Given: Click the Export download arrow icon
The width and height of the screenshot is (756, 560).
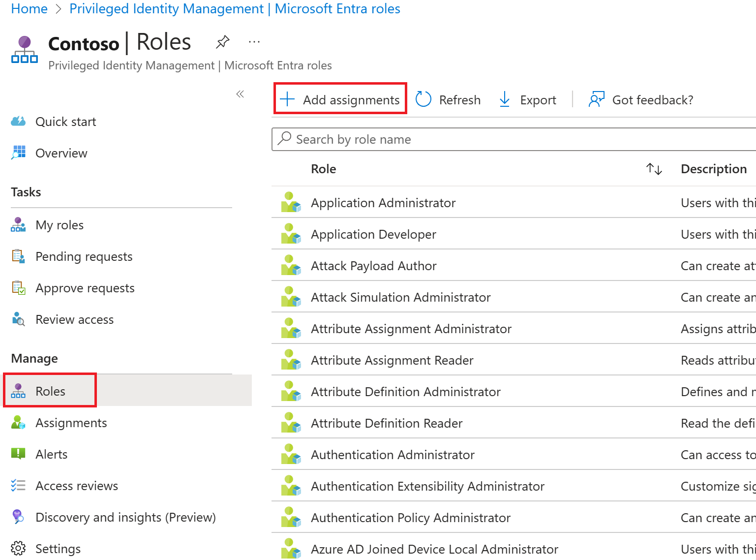Looking at the screenshot, I should (x=504, y=99).
